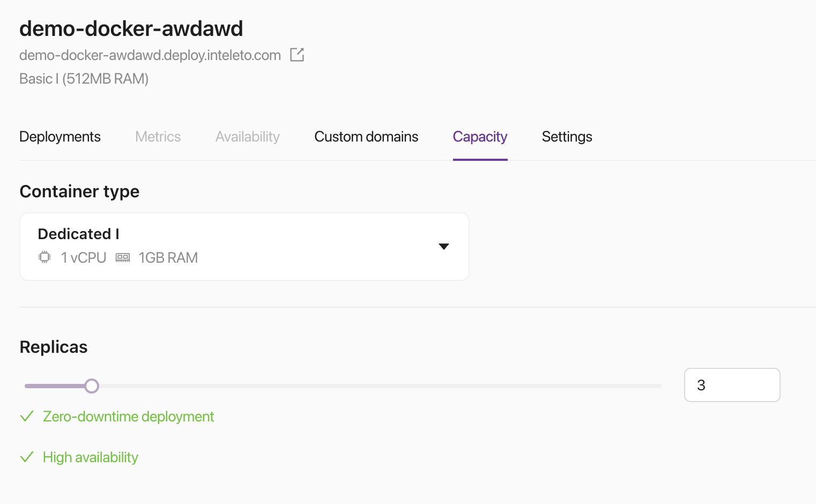Switch to the Deployments tab
The image size is (816, 504).
60,137
